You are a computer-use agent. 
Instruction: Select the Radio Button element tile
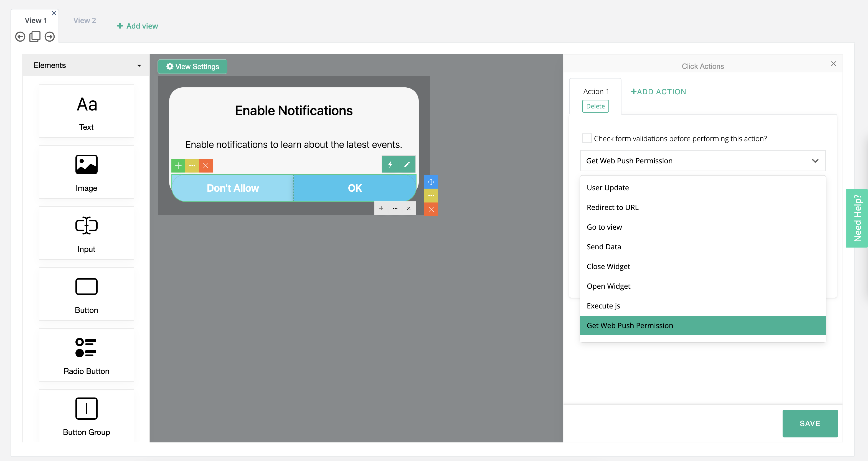click(86, 355)
